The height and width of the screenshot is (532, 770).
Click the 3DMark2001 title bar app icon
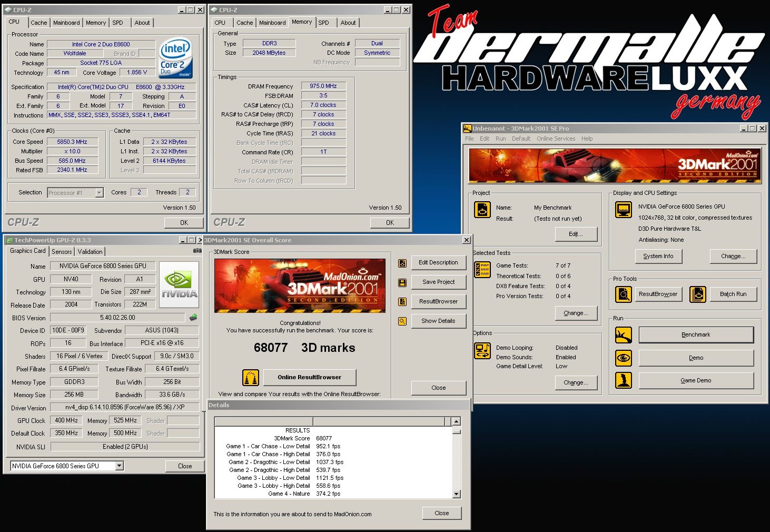click(467, 129)
